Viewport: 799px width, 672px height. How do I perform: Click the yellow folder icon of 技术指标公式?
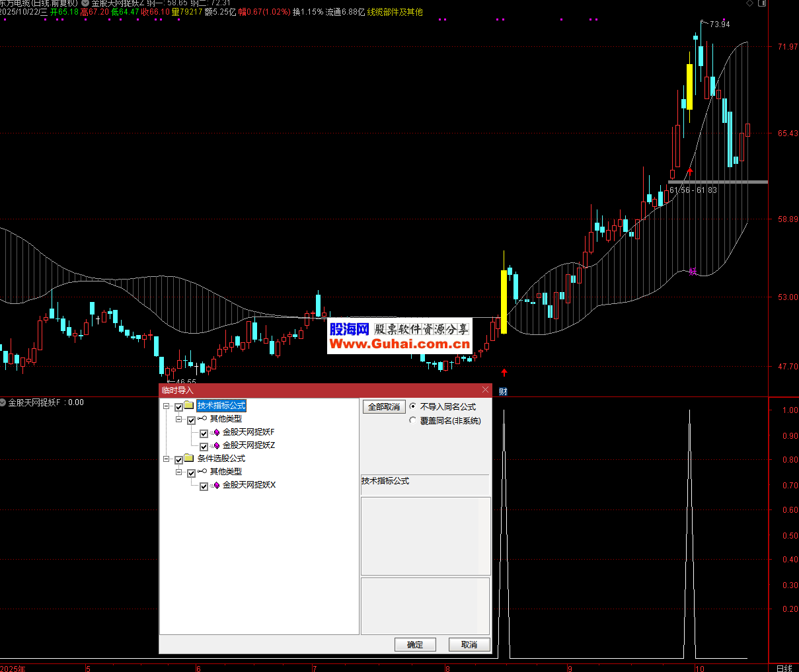189,406
